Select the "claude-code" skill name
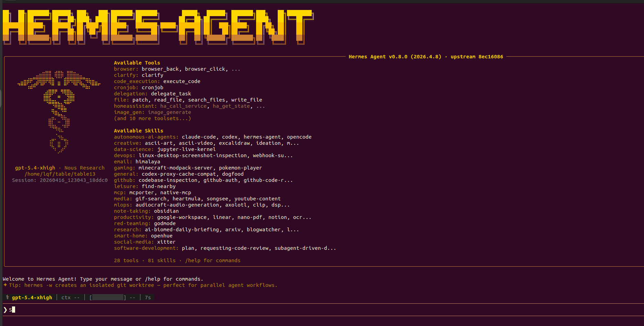Viewport: 644px width, 326px height. (x=199, y=137)
